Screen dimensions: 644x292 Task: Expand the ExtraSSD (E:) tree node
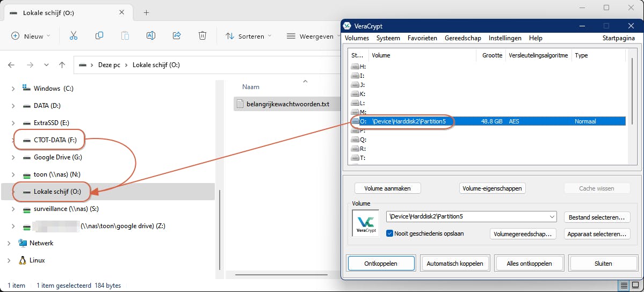[x=13, y=123]
